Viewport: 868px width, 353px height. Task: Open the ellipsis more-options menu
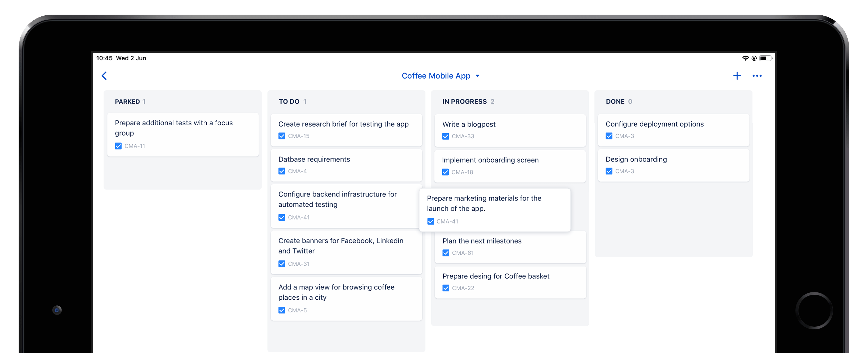tap(758, 76)
